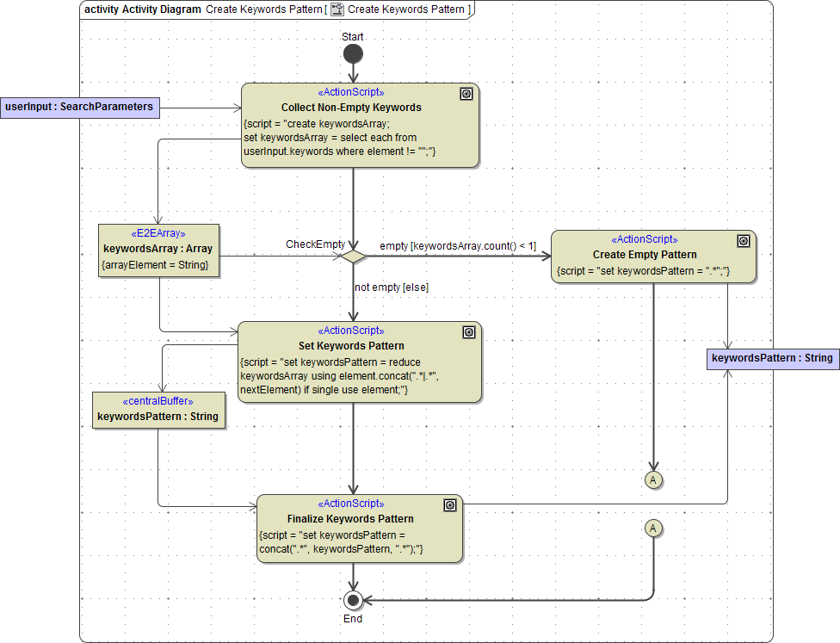Select the keywordsArray : Array E2EArray node

(158, 251)
